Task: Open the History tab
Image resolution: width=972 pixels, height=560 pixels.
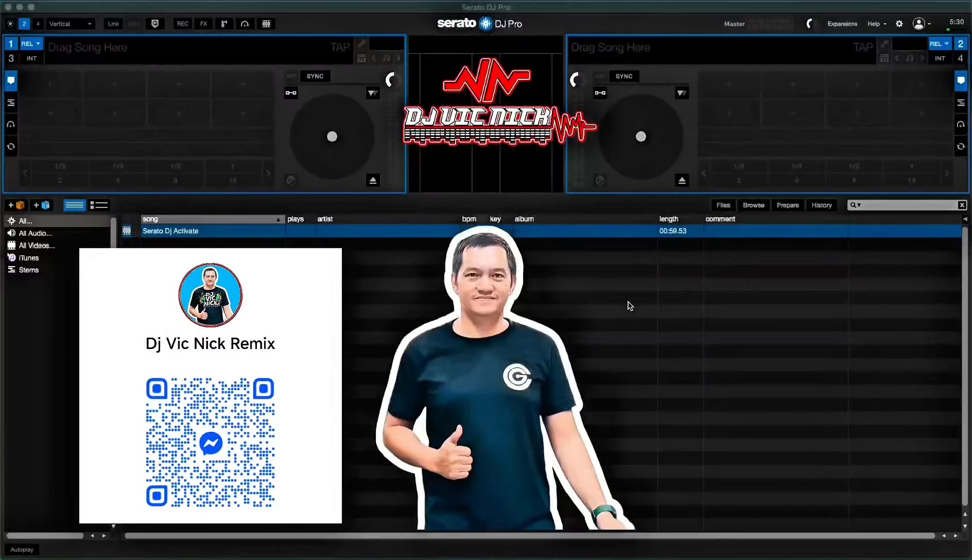Action: click(822, 205)
